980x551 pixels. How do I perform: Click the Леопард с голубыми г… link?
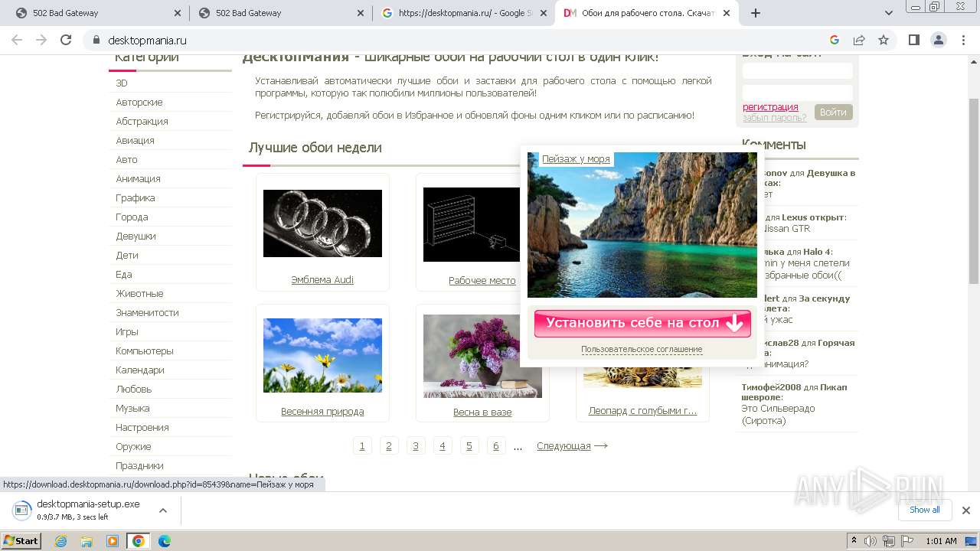point(642,411)
